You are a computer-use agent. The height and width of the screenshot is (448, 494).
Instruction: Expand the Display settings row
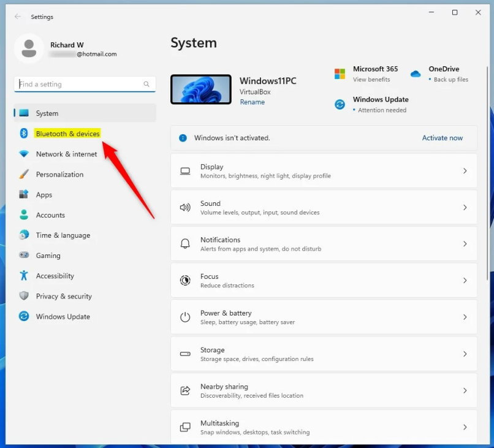click(x=324, y=170)
